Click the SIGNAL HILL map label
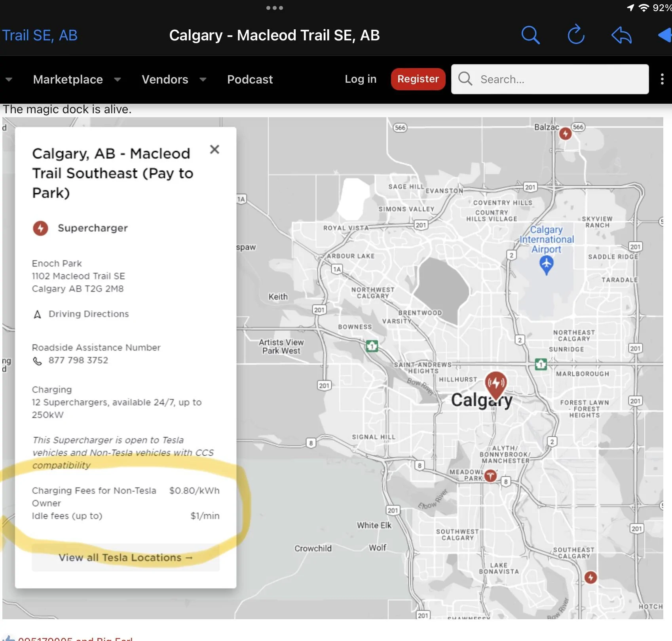Viewport: 672px width, 641px height. pos(374,437)
